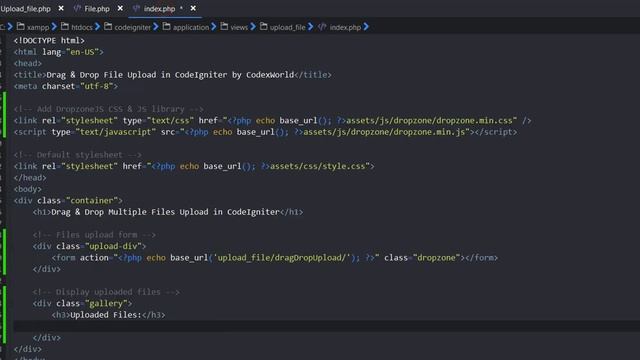Viewport: 640px width, 360px height.
Task: Click the File.php tab's code file icon
Action: (77, 8)
